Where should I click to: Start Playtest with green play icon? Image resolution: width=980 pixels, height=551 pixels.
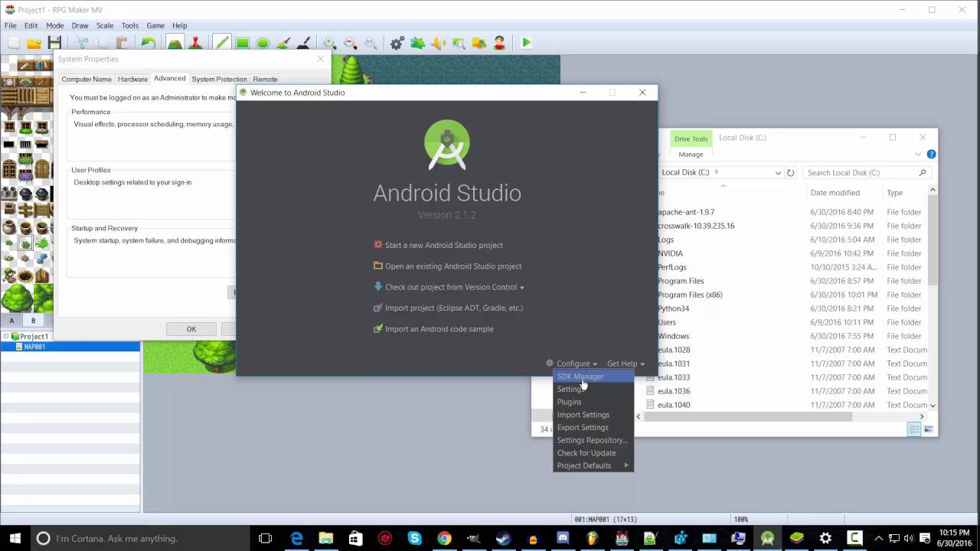click(526, 43)
